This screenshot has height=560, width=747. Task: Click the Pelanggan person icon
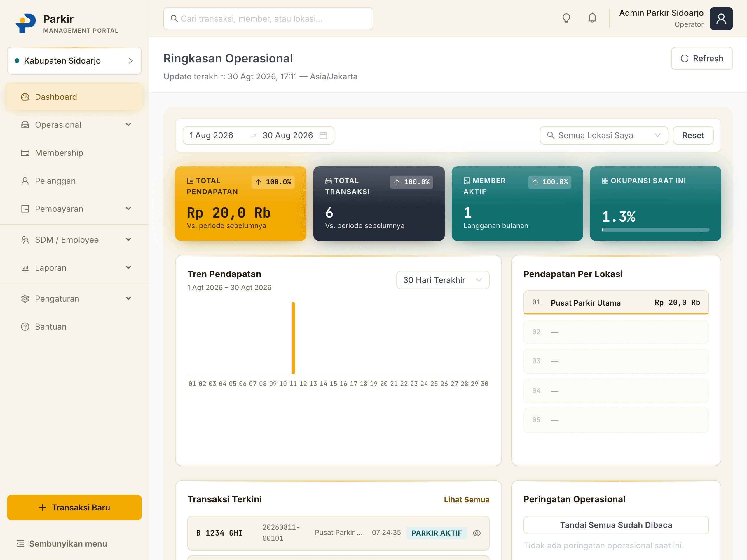tap(25, 181)
